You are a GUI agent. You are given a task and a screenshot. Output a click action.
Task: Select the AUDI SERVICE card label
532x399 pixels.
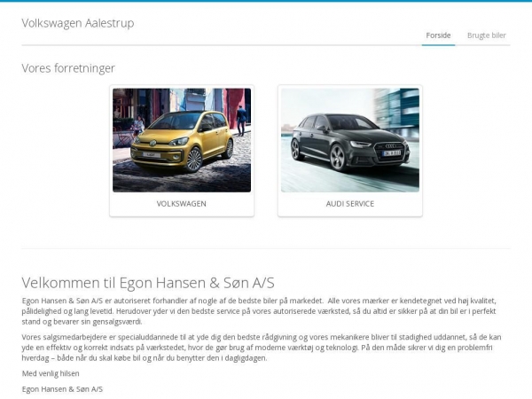pos(350,204)
